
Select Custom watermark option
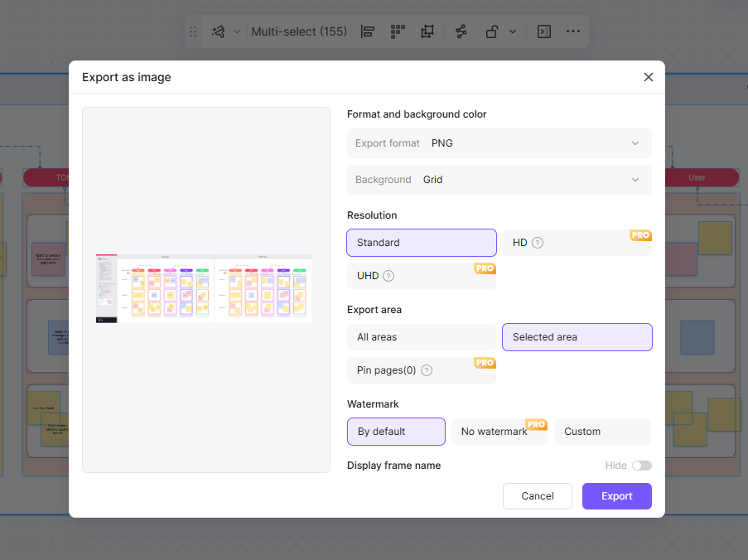click(x=602, y=432)
